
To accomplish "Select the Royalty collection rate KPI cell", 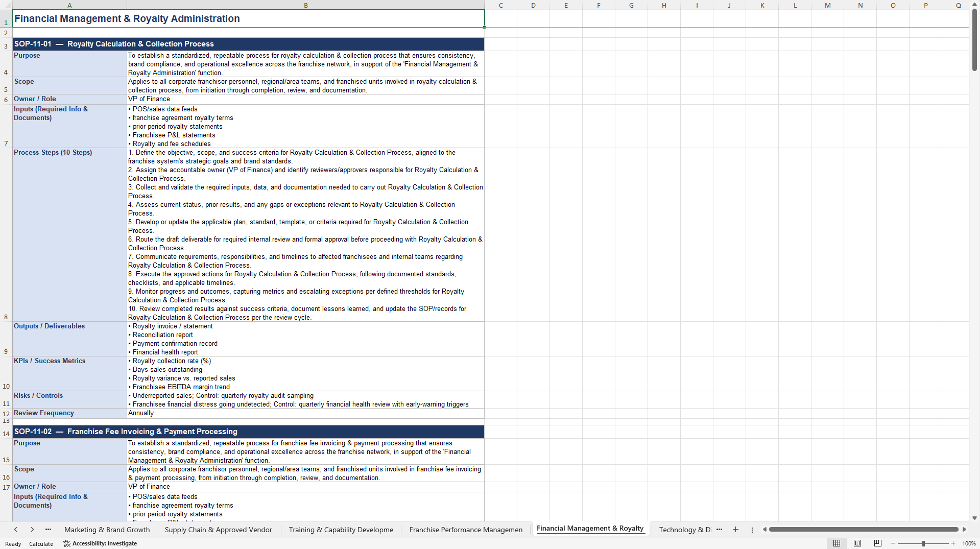I will pyautogui.click(x=305, y=373).
